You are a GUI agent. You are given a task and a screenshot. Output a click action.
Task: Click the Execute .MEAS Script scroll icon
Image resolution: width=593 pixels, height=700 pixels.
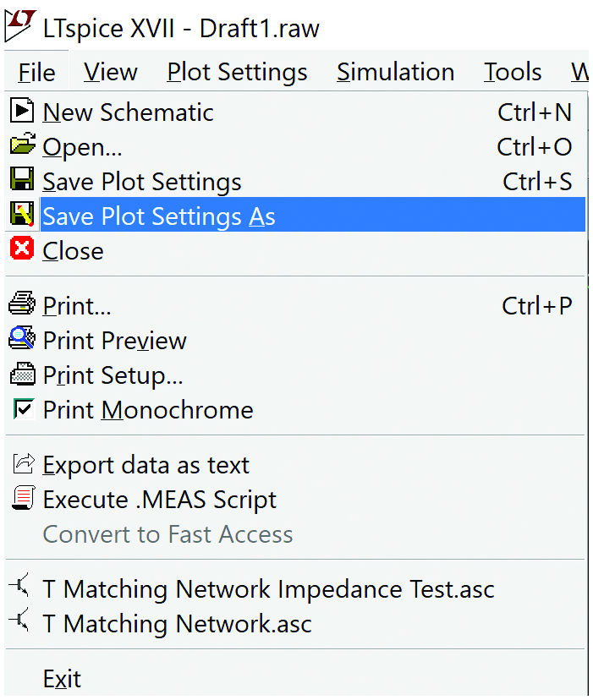tap(23, 498)
